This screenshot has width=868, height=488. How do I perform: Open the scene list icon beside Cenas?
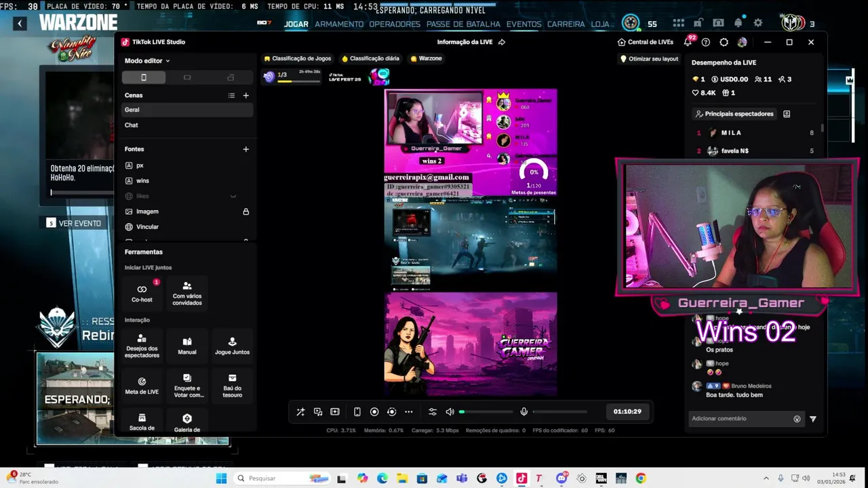[231, 96]
